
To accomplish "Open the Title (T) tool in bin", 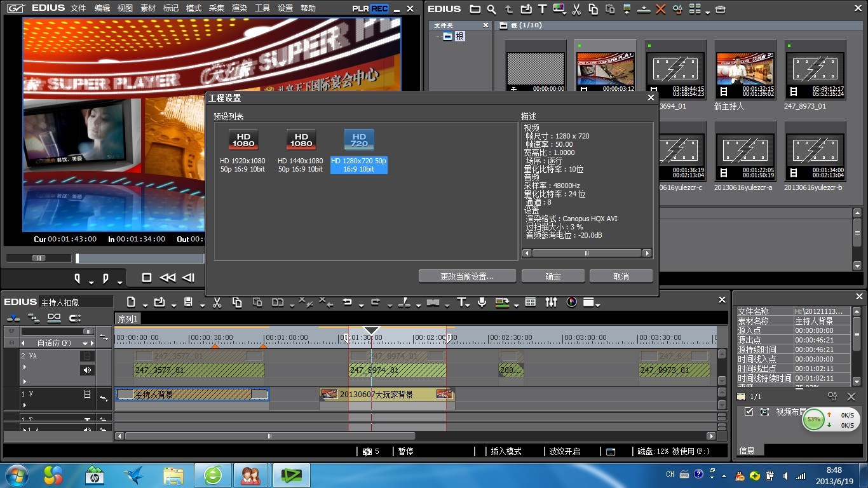I will (542, 9).
